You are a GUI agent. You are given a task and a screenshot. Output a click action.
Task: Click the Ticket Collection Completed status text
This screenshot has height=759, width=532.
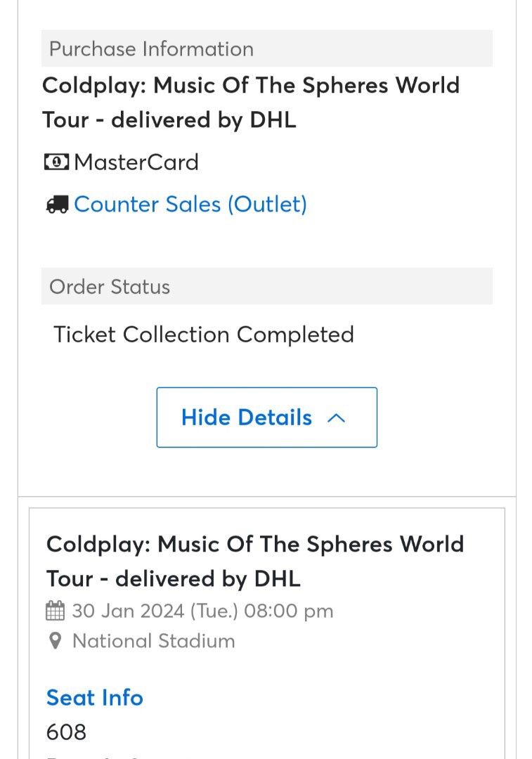tap(204, 335)
